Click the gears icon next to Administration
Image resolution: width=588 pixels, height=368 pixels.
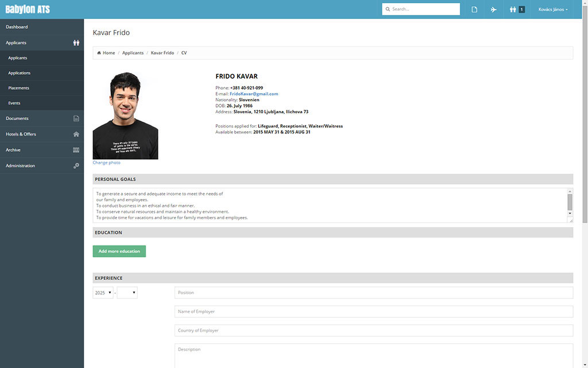click(x=76, y=166)
